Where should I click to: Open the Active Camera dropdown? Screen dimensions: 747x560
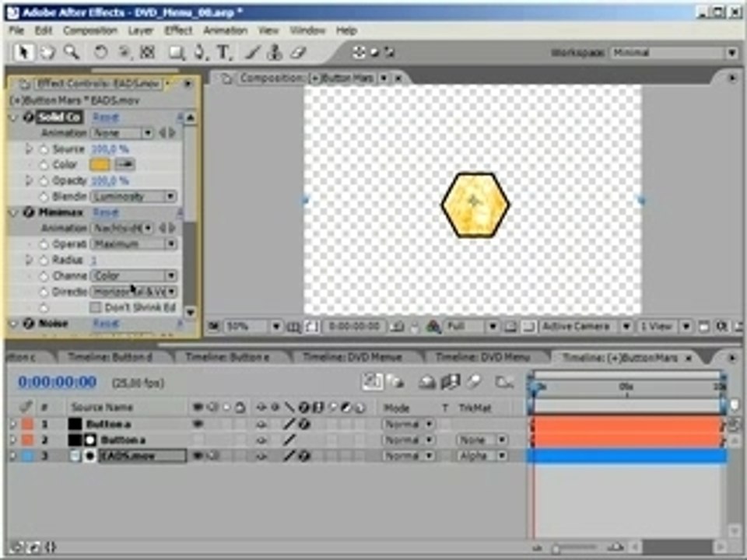[586, 327]
